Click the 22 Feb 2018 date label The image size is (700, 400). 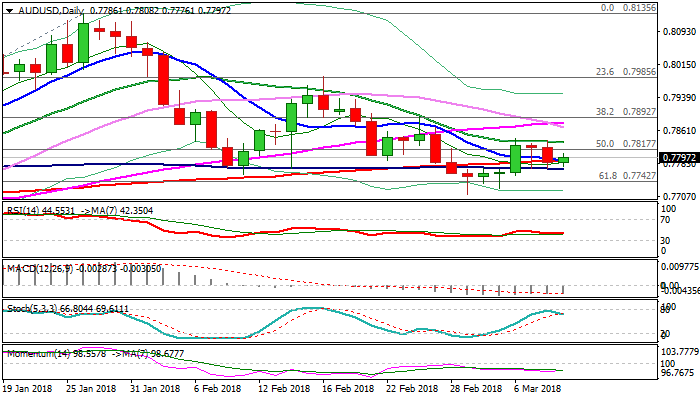coord(412,388)
